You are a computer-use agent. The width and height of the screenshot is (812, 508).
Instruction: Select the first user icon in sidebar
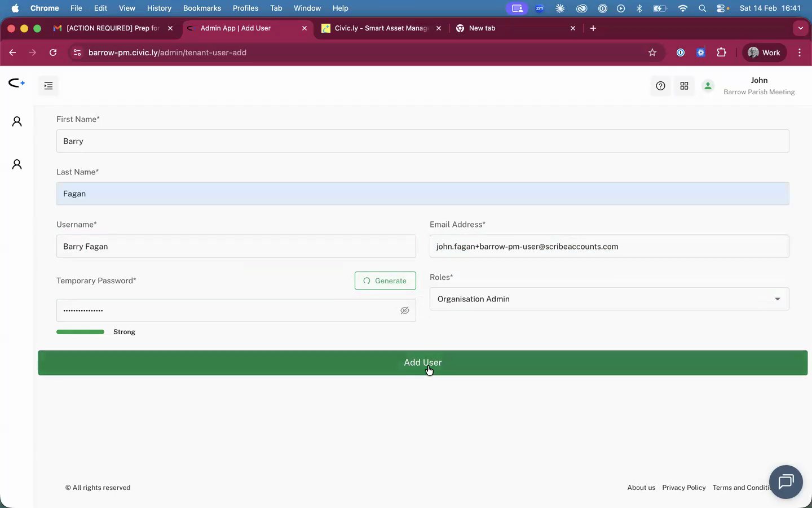coord(16,121)
